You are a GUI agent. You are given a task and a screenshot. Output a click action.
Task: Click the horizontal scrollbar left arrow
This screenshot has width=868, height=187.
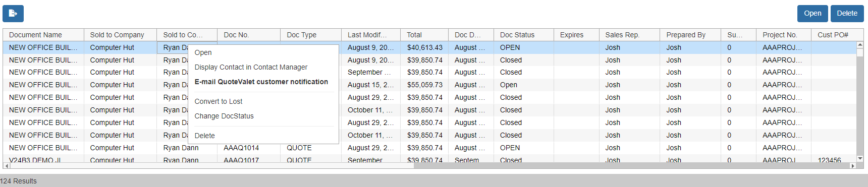(x=6, y=166)
